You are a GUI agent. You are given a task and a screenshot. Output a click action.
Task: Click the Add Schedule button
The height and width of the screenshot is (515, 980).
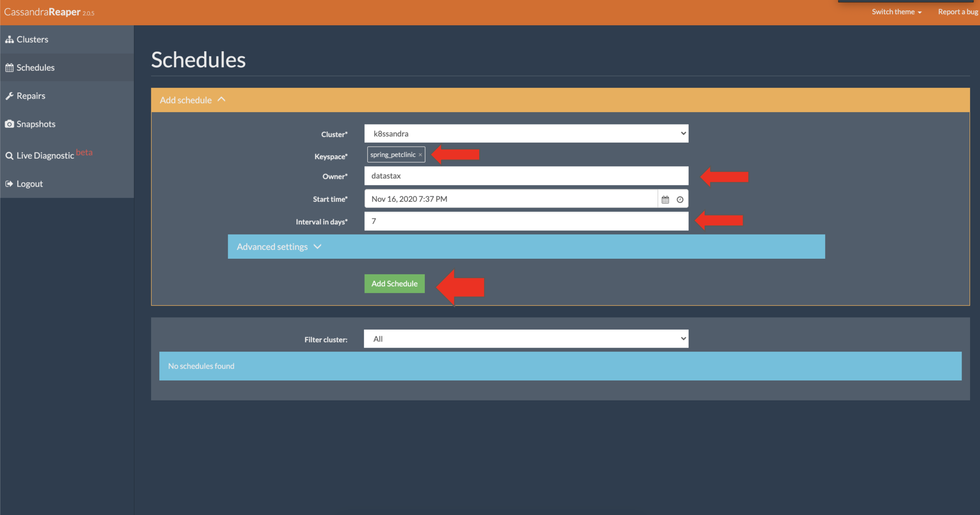(395, 284)
